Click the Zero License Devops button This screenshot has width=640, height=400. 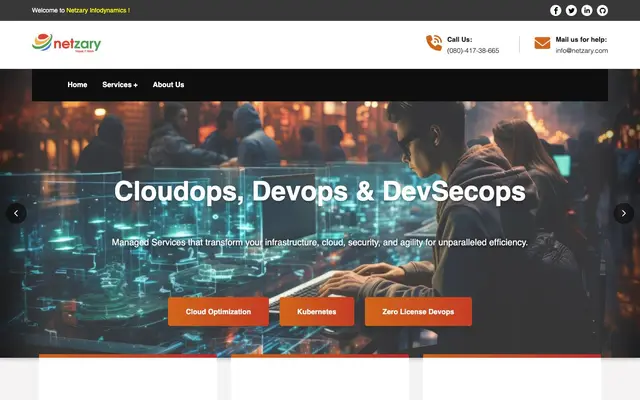click(x=418, y=311)
